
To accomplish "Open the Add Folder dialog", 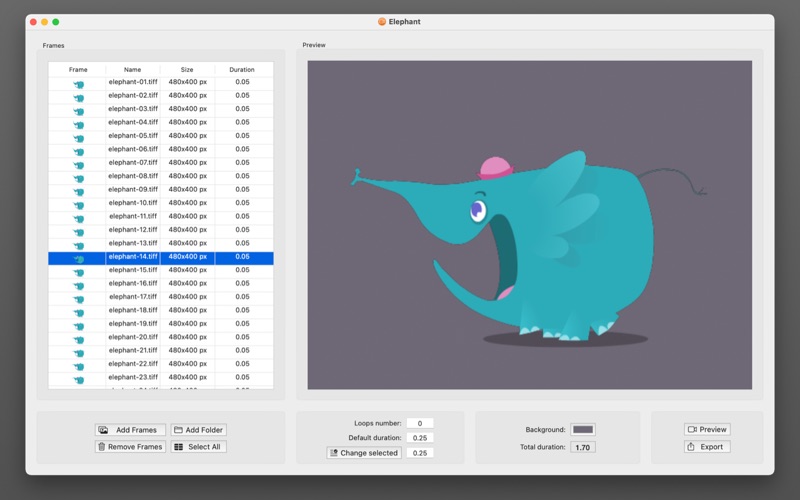I will pyautogui.click(x=198, y=430).
